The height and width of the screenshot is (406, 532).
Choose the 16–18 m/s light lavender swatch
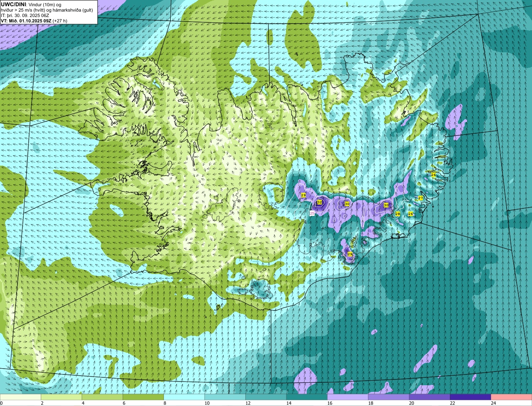click(x=348, y=397)
